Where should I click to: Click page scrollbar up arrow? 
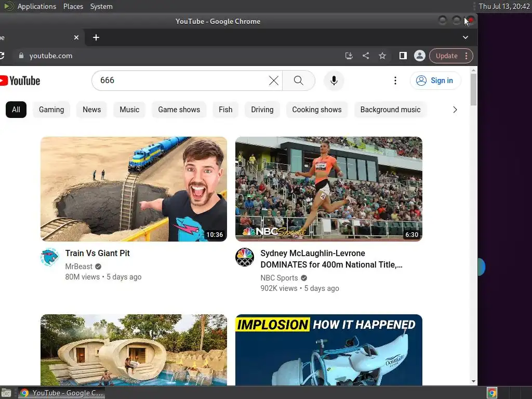click(x=474, y=70)
